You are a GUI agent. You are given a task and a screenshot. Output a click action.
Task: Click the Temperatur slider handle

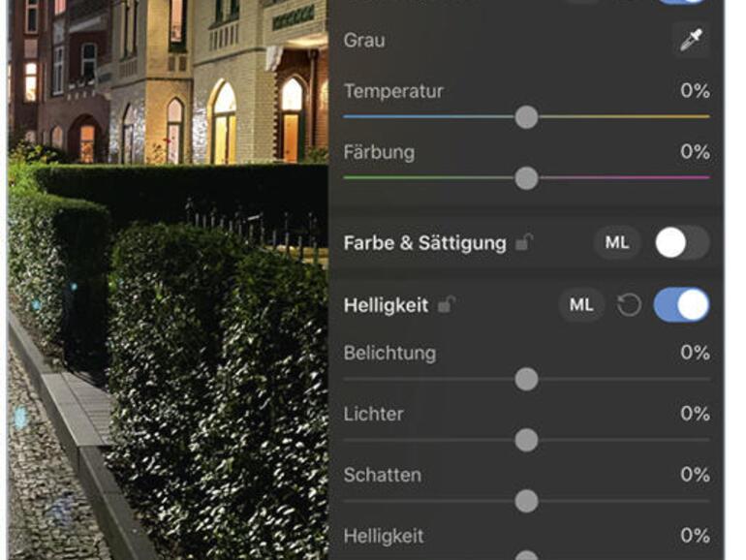click(x=526, y=117)
